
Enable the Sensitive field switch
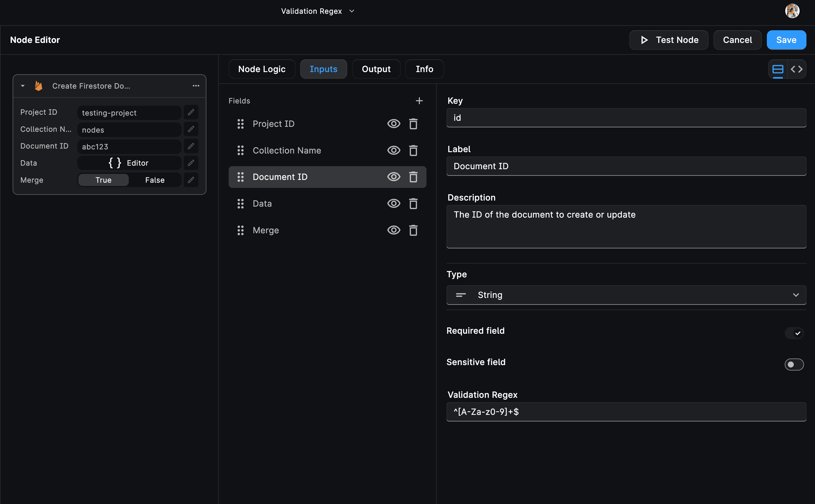click(794, 364)
